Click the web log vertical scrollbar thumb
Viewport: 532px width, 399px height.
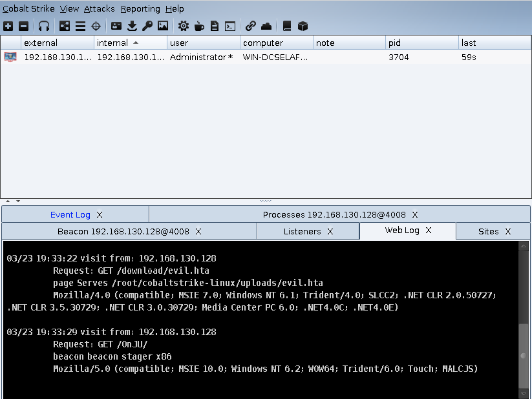pos(524,356)
